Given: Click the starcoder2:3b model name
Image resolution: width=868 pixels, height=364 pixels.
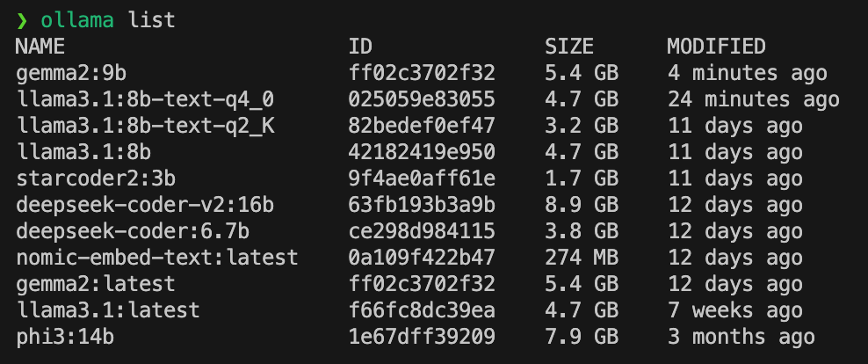Looking at the screenshot, I should point(96,178).
